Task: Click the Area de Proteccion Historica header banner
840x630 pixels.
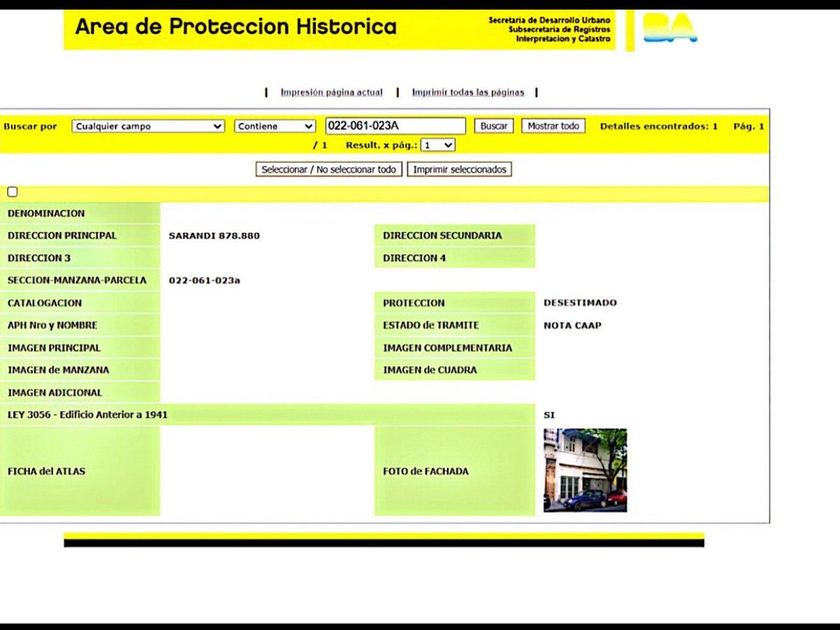Action: [x=340, y=30]
